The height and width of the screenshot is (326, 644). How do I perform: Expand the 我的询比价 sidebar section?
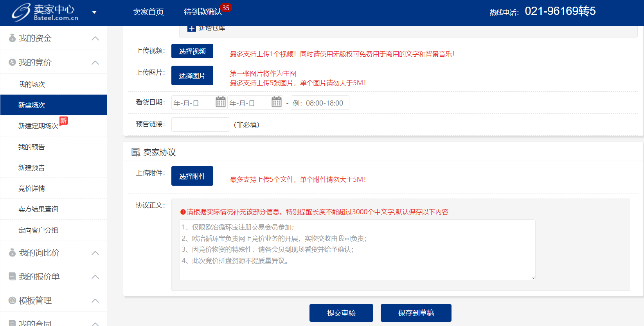(x=95, y=253)
